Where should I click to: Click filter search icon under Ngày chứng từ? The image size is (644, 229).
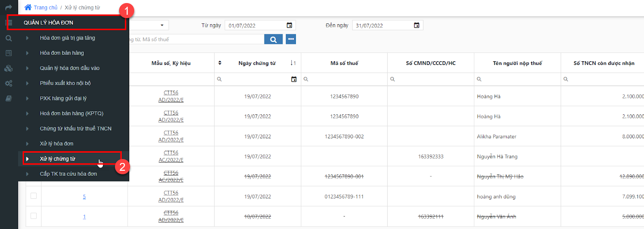pos(219,79)
